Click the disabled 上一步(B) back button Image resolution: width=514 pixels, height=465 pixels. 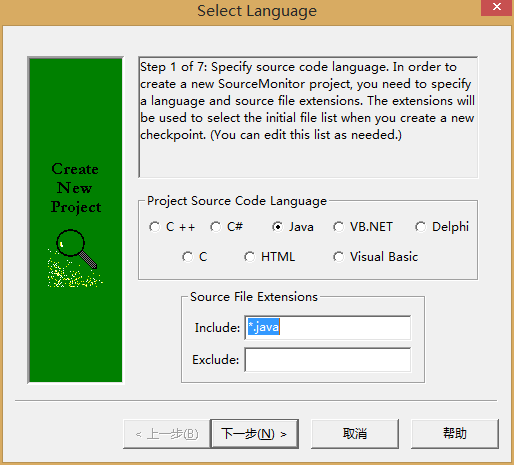tap(167, 434)
